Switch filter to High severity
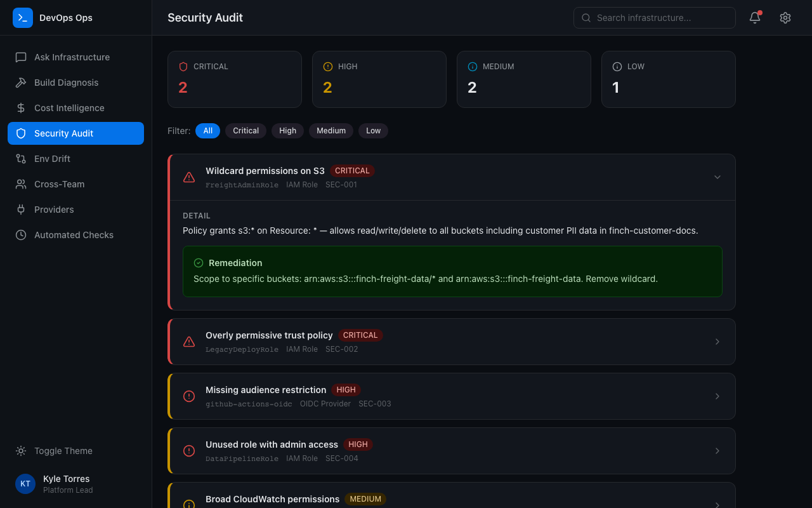This screenshot has width=812, height=508. (287, 131)
